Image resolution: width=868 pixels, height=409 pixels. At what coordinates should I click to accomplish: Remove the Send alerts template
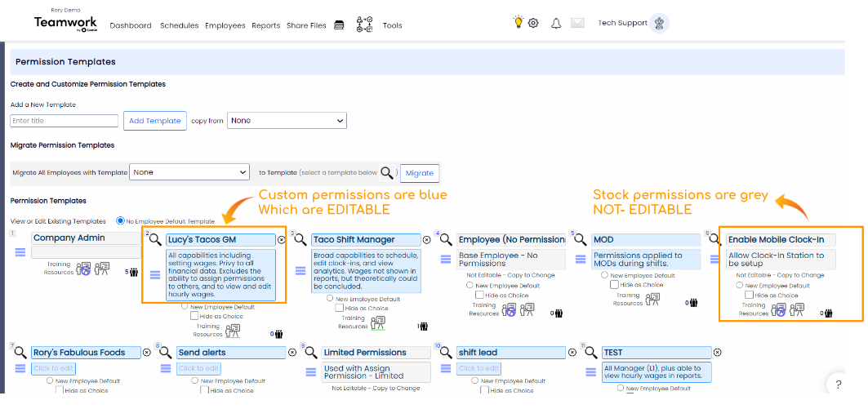point(292,353)
